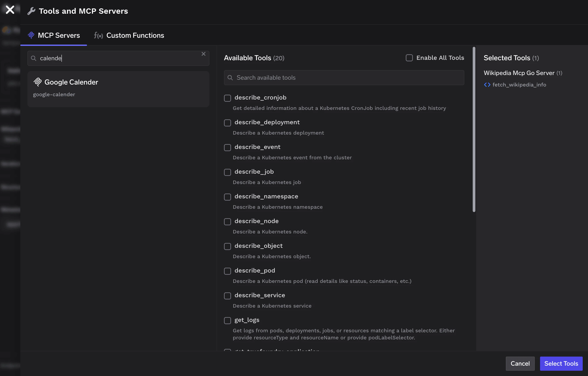Click the Select Tools button
Image resolution: width=588 pixels, height=376 pixels.
[561, 364]
